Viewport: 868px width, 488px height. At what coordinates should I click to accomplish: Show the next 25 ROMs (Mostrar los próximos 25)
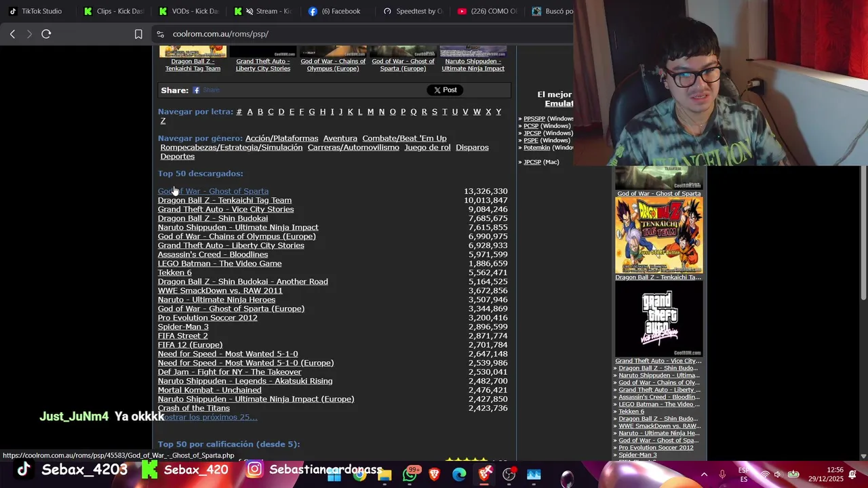pos(210,418)
